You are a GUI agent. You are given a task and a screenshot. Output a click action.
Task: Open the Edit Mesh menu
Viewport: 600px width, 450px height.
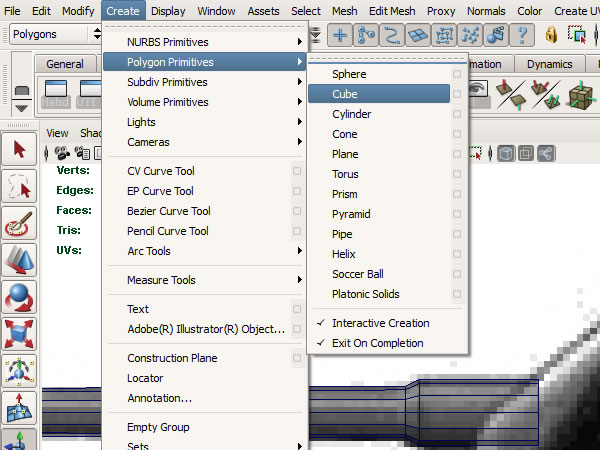392,11
